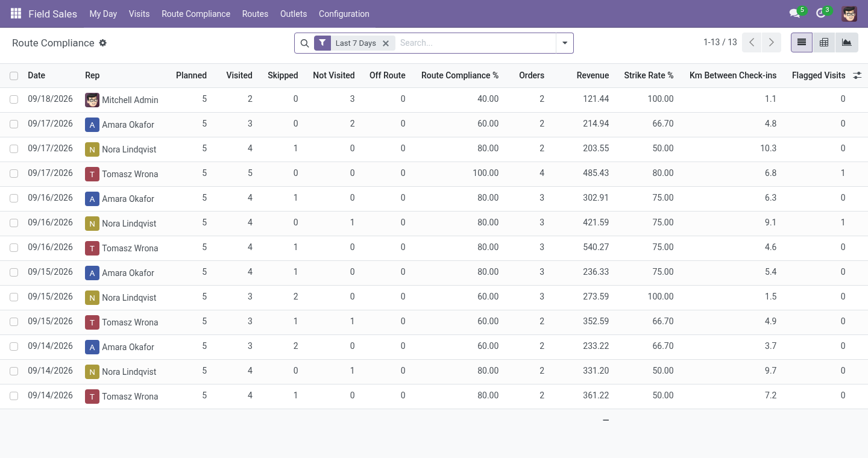
Task: Open the Route Compliance menu
Action: [196, 14]
